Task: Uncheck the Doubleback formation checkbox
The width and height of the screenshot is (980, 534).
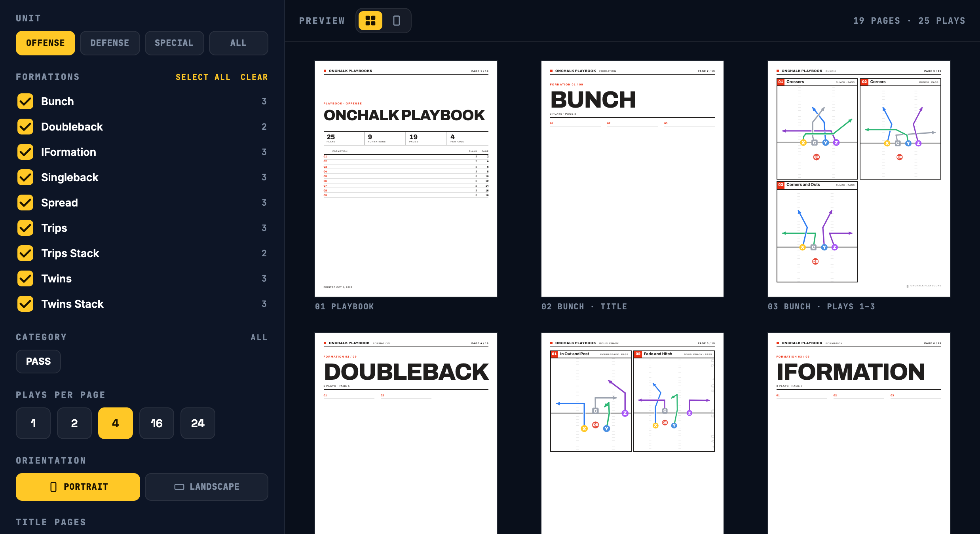Action: click(25, 127)
